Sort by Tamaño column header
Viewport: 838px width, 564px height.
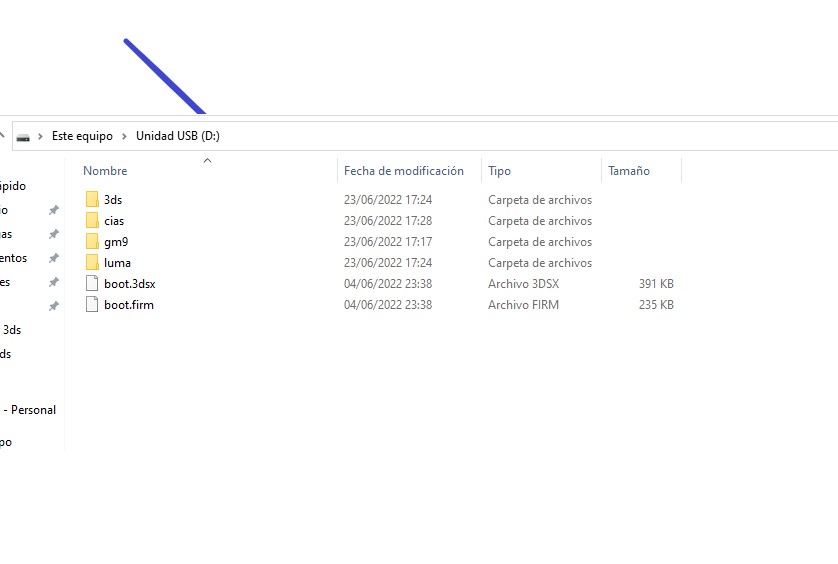point(628,171)
